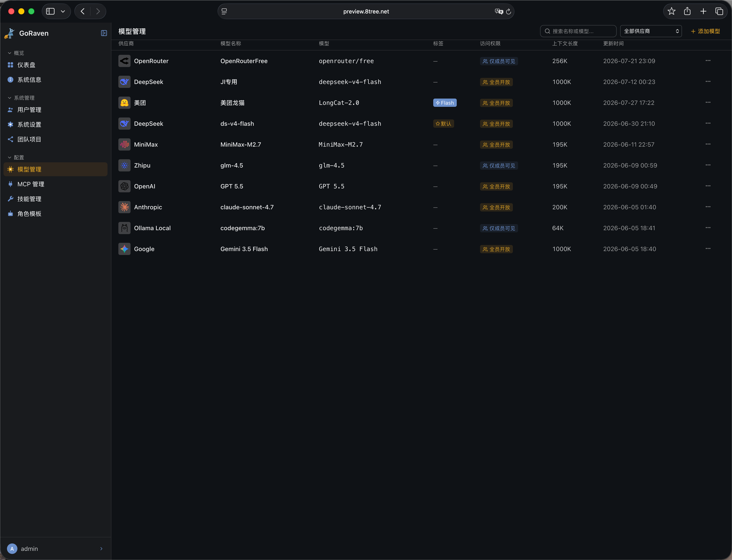Open more actions for glm-4.5 row
The height and width of the screenshot is (560, 732).
tap(708, 165)
